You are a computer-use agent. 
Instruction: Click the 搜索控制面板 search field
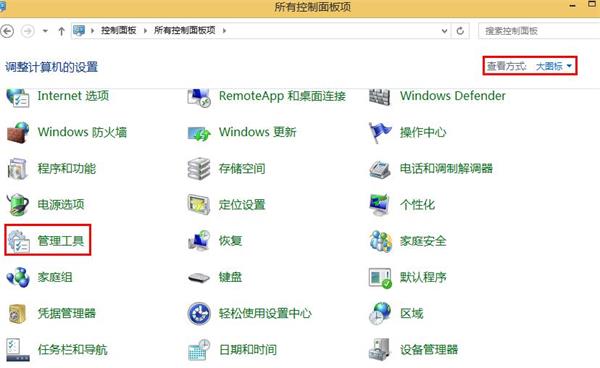tap(540, 31)
